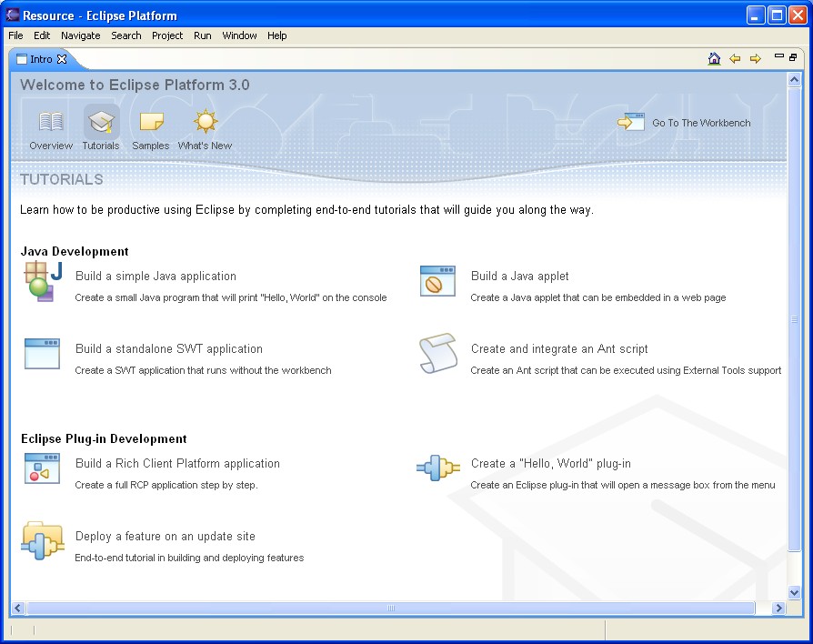
Task: Click 'Create a Java applet that can be embedded' text
Action: point(598,297)
